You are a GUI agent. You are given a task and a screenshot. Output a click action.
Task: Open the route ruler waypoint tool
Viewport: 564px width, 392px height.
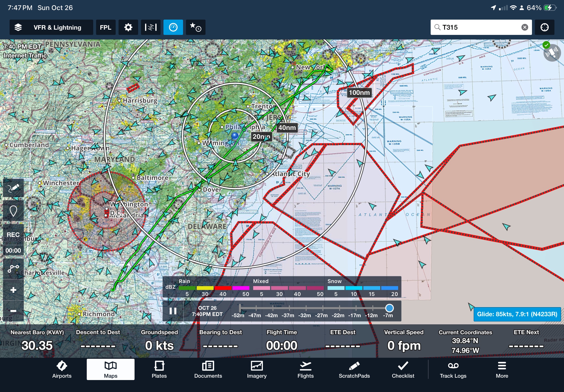pyautogui.click(x=13, y=268)
